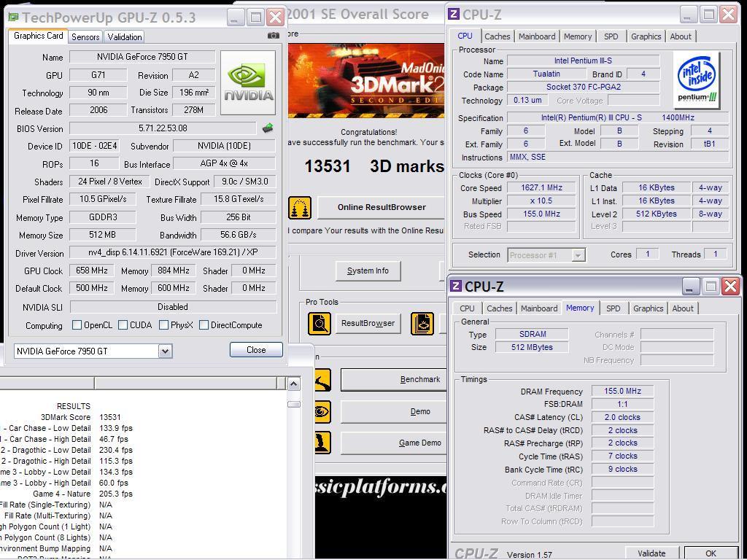Click the Game Demo button
Viewport: 747px width, 560px height.
[393, 443]
